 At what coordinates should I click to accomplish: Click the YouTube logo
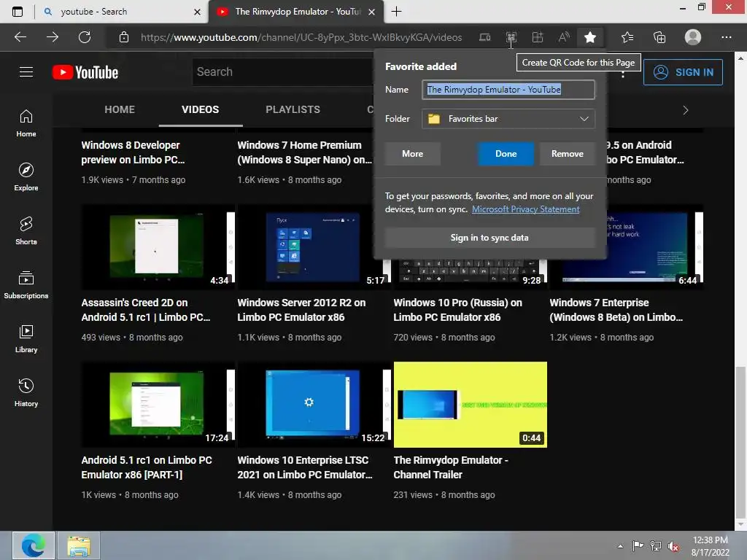[85, 72]
